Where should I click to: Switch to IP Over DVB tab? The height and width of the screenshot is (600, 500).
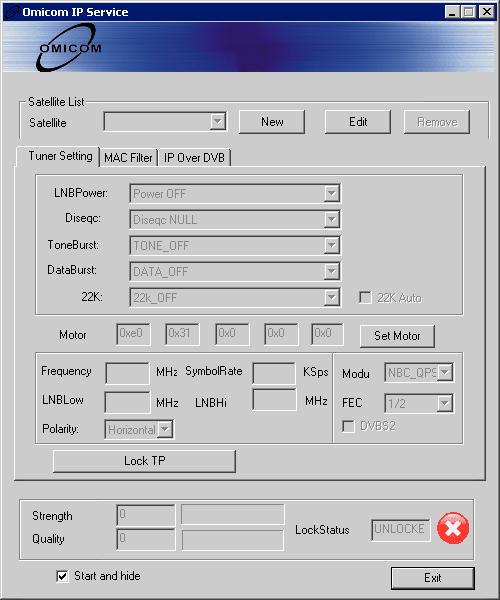pos(194,158)
